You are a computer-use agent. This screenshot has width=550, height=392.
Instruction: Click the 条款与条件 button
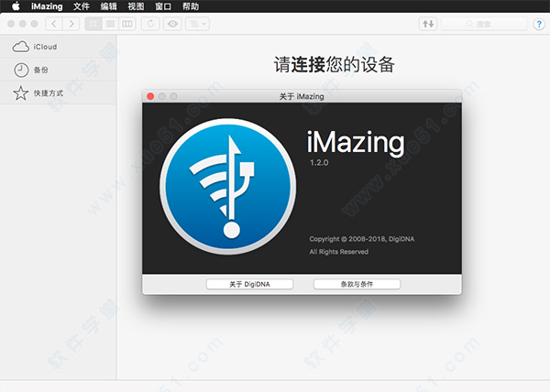(x=357, y=284)
